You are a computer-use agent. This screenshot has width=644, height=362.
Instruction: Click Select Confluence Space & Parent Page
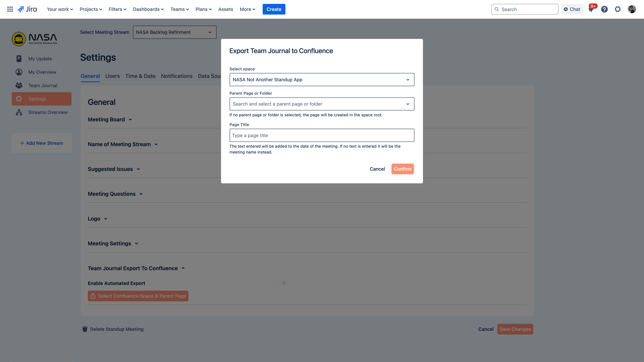pyautogui.click(x=138, y=296)
